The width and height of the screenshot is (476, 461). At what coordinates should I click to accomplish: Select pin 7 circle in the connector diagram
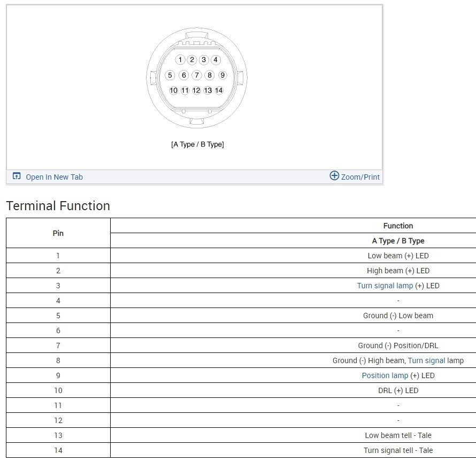coord(197,75)
